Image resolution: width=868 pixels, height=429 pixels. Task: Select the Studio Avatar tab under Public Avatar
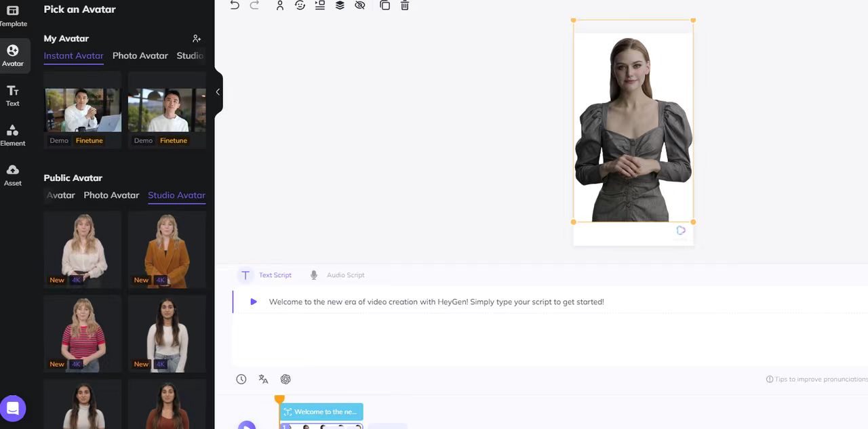point(176,195)
